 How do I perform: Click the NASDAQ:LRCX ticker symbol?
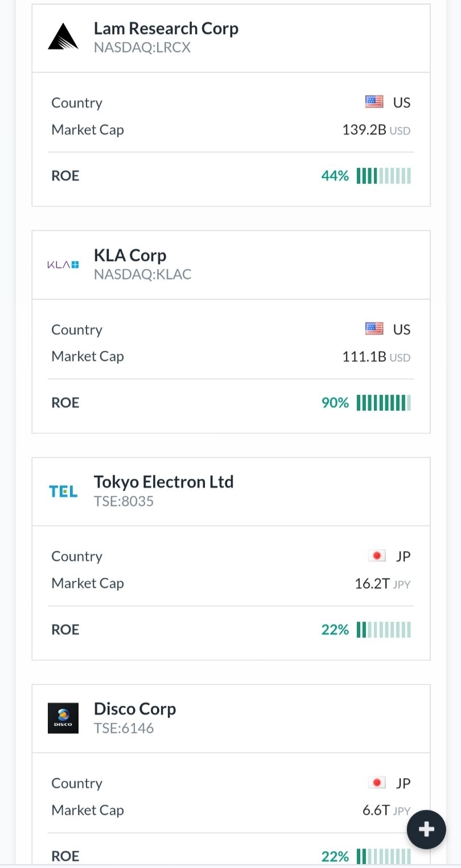click(142, 48)
